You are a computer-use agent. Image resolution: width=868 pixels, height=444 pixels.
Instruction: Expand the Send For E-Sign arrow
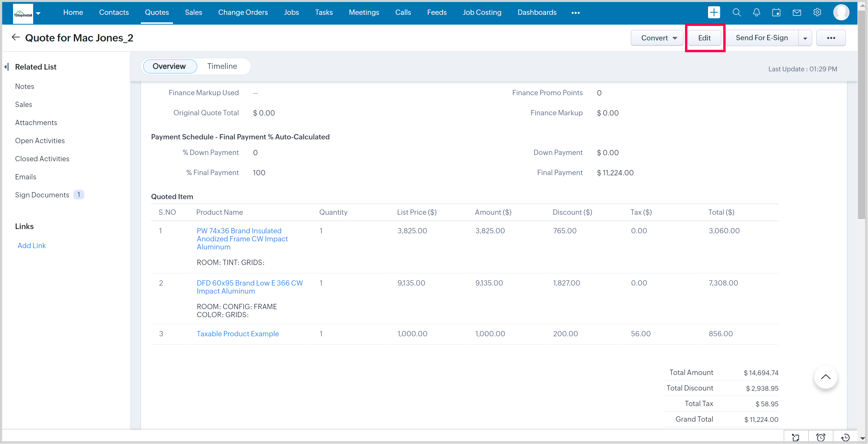point(805,38)
